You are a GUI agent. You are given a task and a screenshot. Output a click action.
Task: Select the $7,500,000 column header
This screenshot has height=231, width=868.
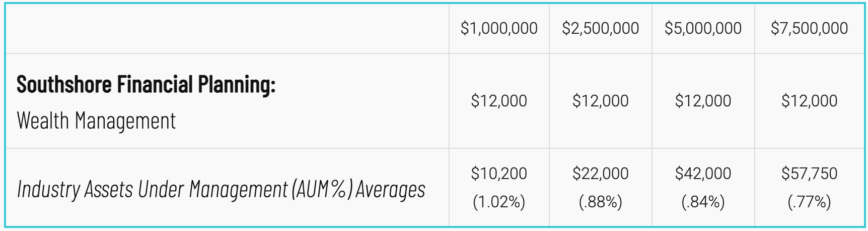[809, 28]
